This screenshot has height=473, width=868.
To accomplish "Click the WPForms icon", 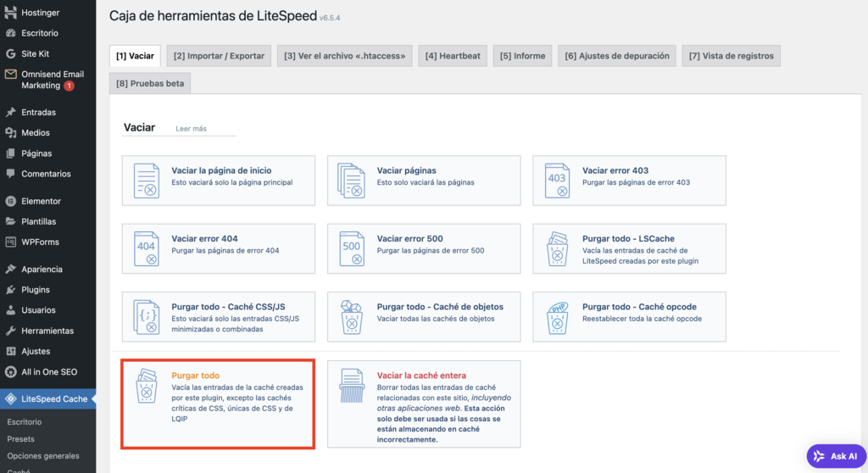I will click(10, 242).
